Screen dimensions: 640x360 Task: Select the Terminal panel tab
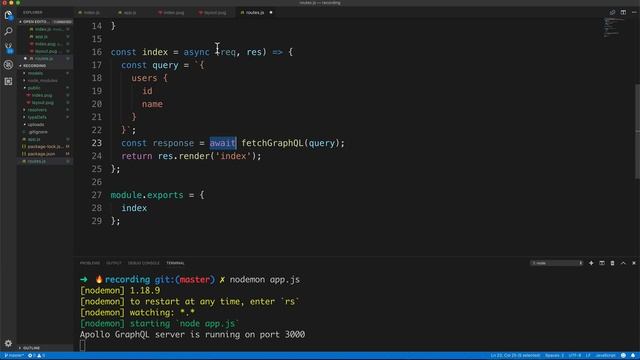(176, 263)
